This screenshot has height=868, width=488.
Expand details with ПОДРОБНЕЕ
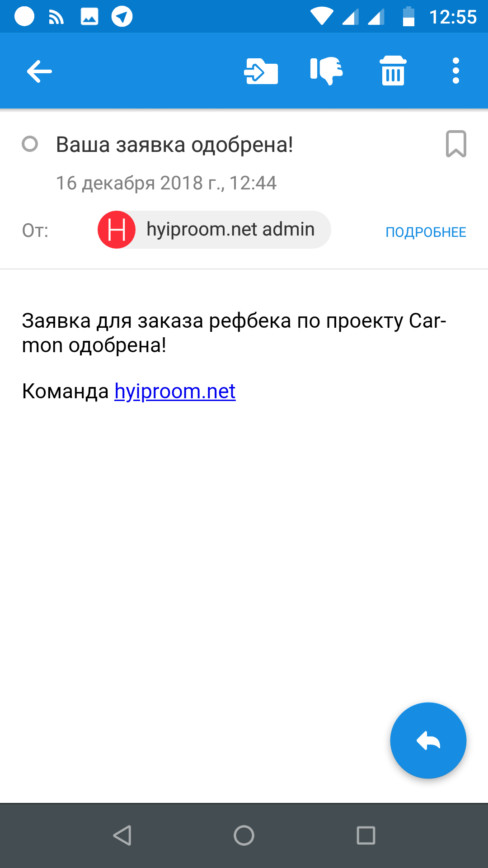point(426,232)
